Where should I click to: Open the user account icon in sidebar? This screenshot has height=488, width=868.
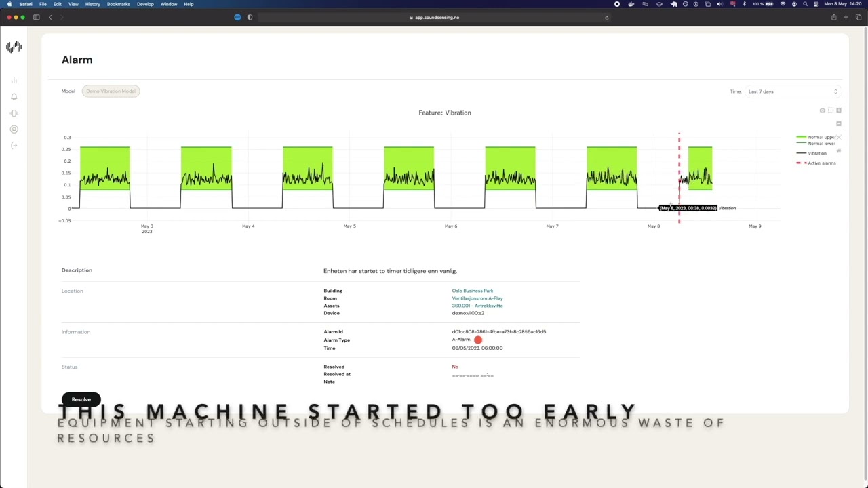[x=14, y=129]
